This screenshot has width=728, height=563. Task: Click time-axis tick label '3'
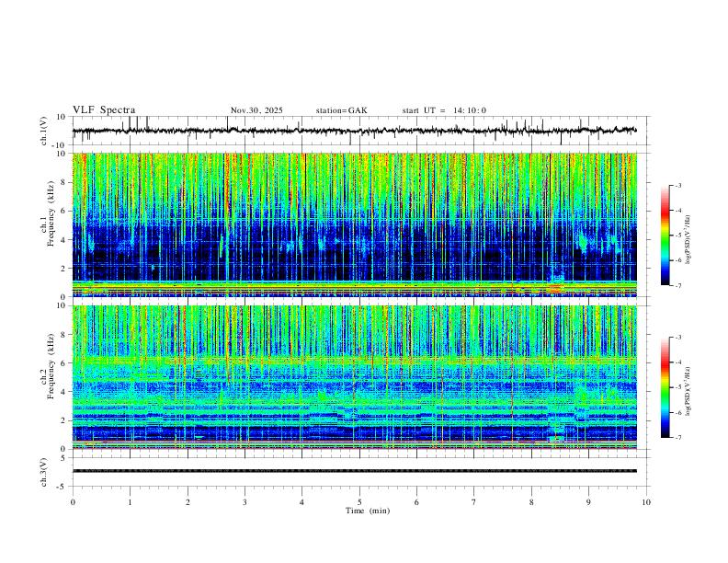[x=245, y=502]
